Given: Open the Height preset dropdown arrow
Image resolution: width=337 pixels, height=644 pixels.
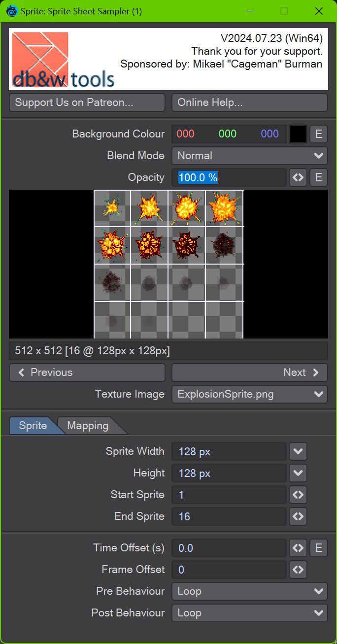Looking at the screenshot, I should point(298,473).
